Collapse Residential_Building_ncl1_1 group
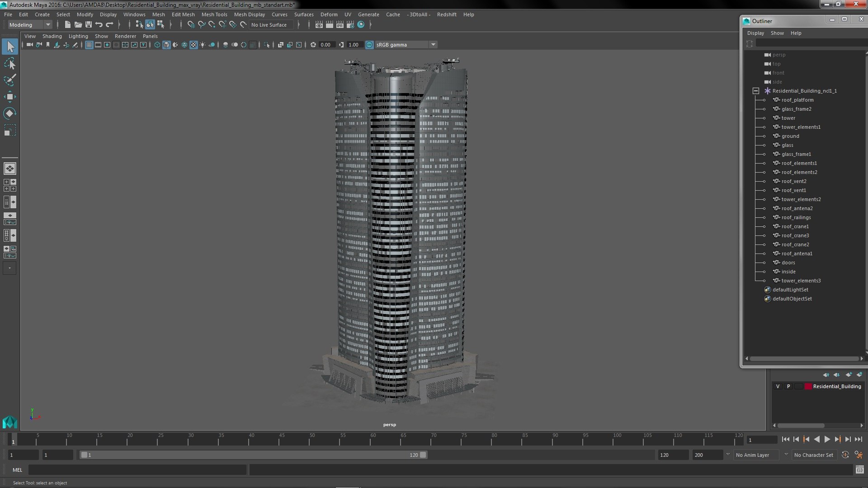868x488 pixels. coord(756,91)
